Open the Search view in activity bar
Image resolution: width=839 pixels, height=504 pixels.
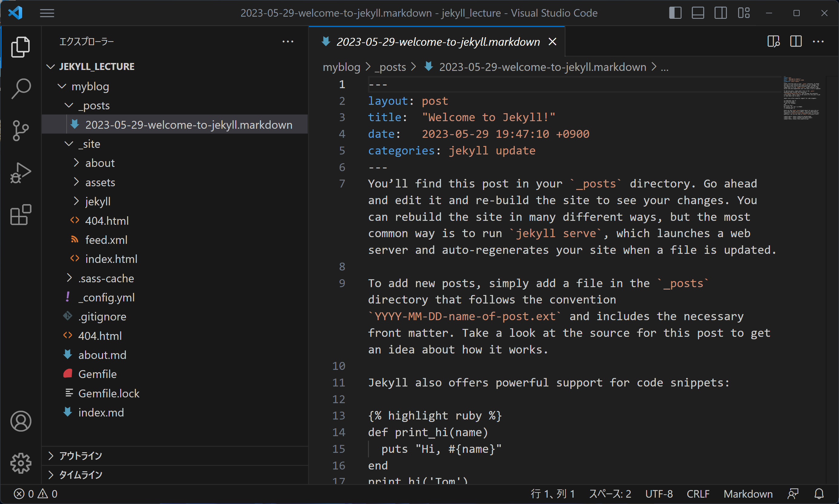coord(21,89)
